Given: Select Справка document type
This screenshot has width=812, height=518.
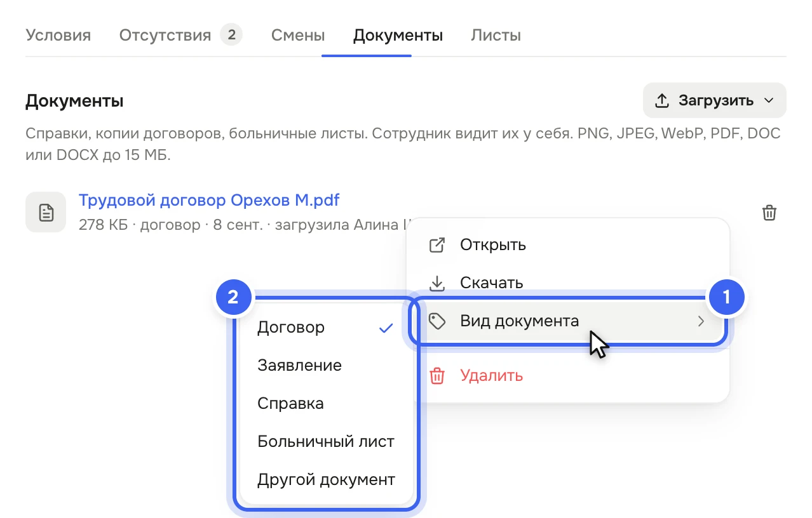Looking at the screenshot, I should 326,404.
